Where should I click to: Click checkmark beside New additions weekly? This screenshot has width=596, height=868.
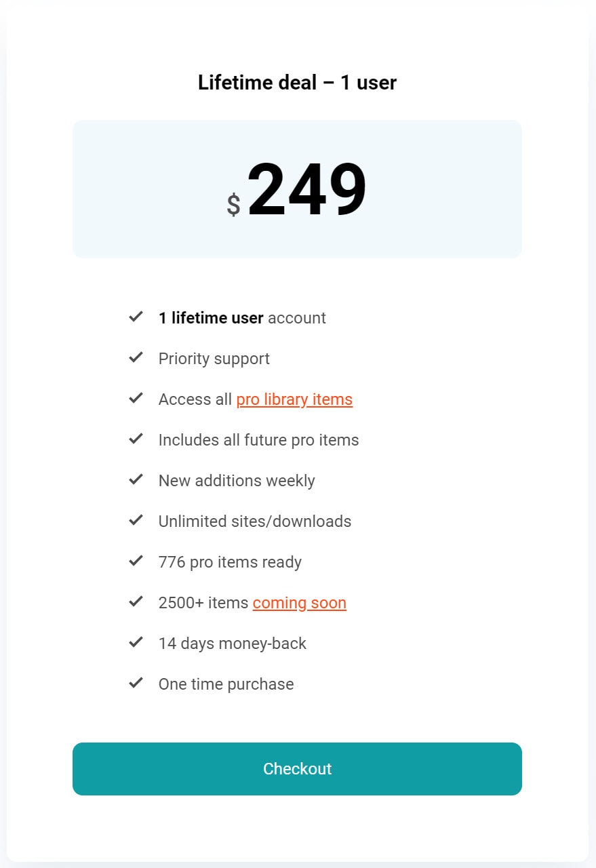136,479
